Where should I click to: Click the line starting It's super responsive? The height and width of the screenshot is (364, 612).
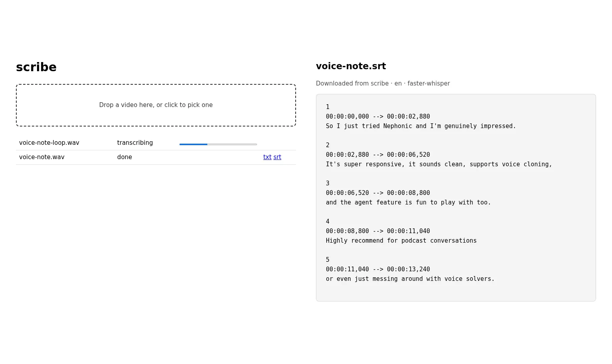439,164
